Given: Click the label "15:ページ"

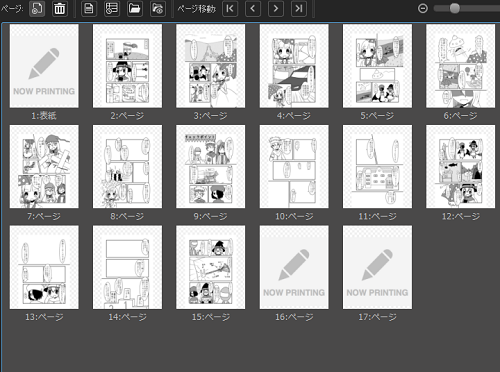Looking at the screenshot, I should point(211,317).
